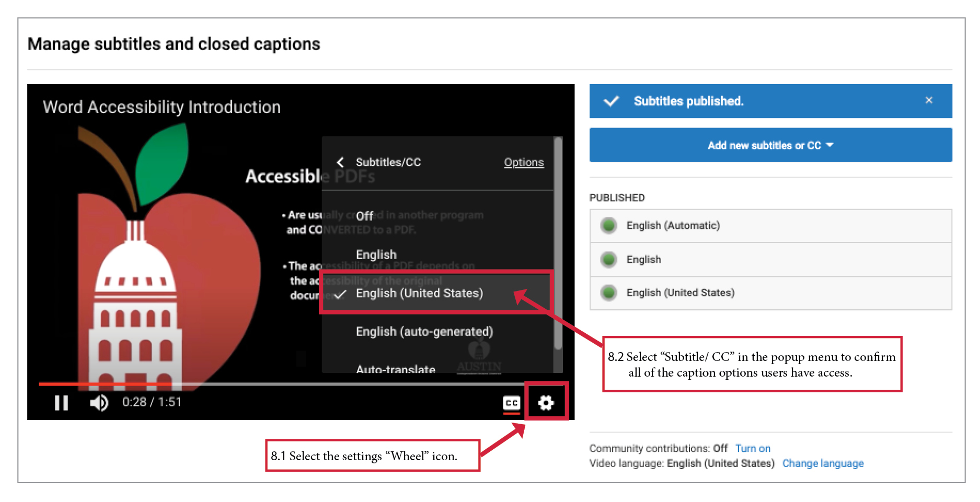Choose English (United States) caption option

[x=419, y=294]
